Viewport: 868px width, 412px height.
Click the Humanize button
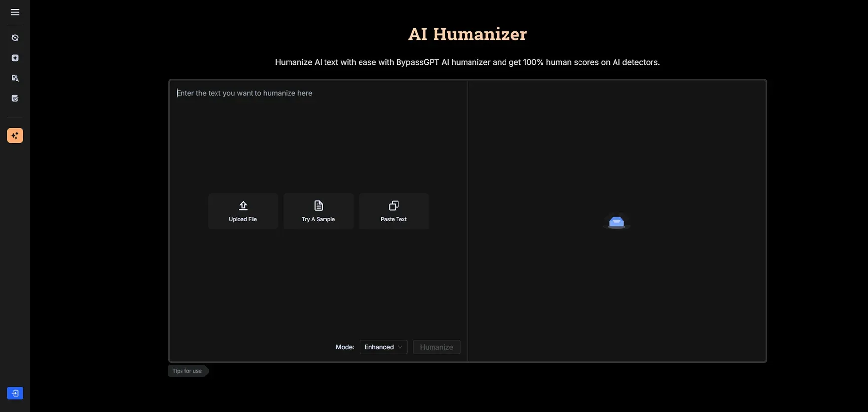436,347
